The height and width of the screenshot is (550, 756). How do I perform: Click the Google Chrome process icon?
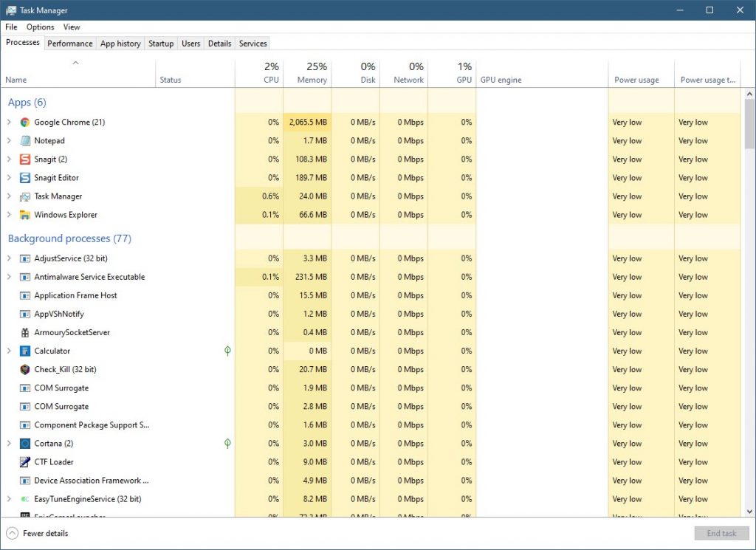[25, 123]
